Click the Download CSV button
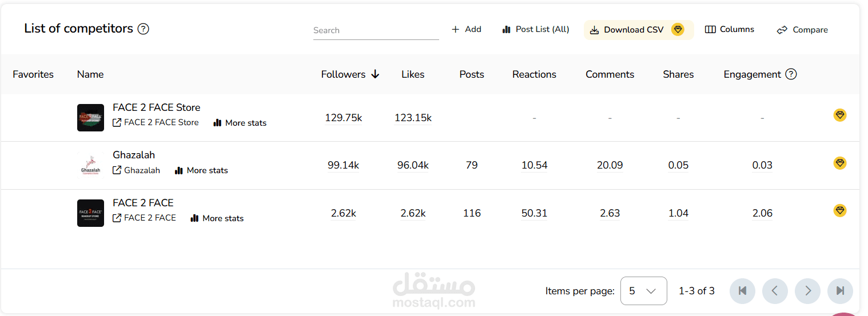Image resolution: width=868 pixels, height=316 pixels. click(x=639, y=30)
